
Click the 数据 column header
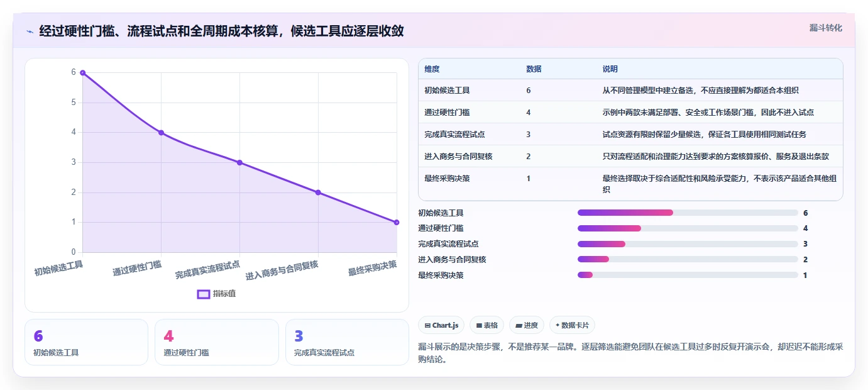click(534, 69)
